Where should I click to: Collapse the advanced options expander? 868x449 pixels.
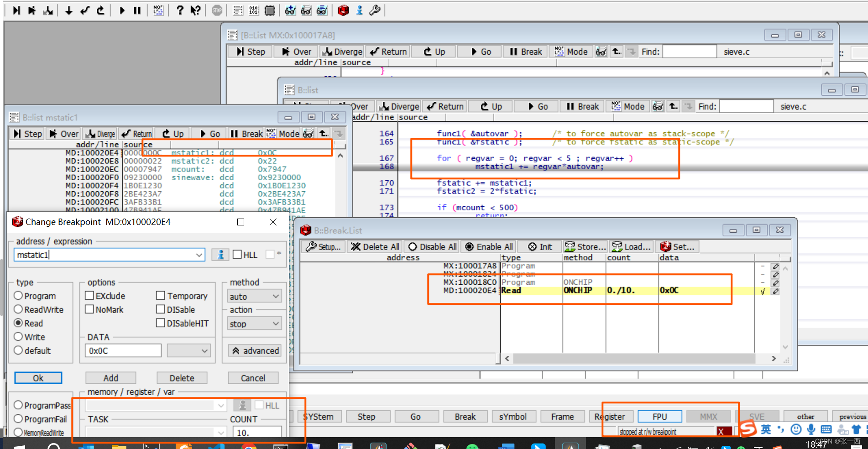[x=255, y=350]
